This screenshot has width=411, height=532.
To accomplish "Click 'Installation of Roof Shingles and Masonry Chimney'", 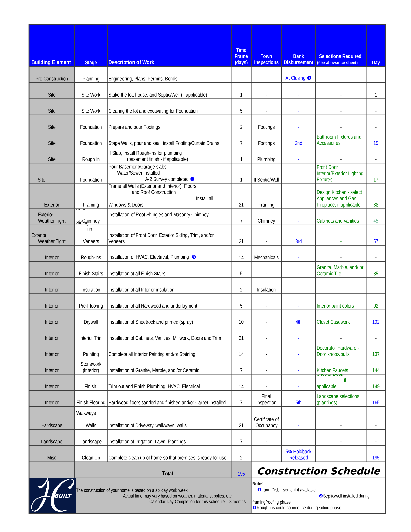I will [x=158, y=215].
